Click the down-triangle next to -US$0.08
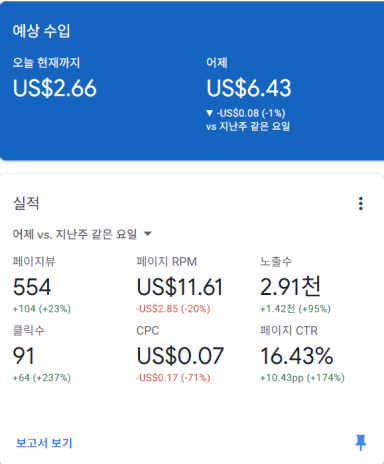Image resolution: width=384 pixels, height=464 pixels. click(x=209, y=113)
